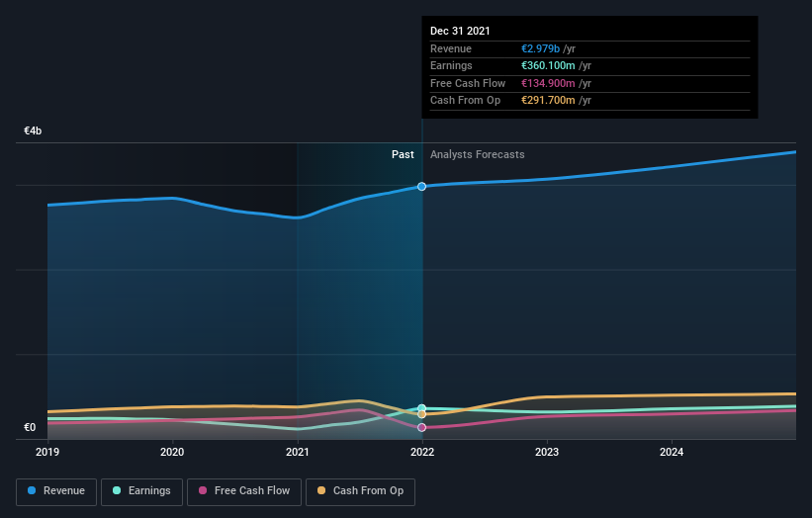Click the €134.900m free cash flow value

coord(548,83)
